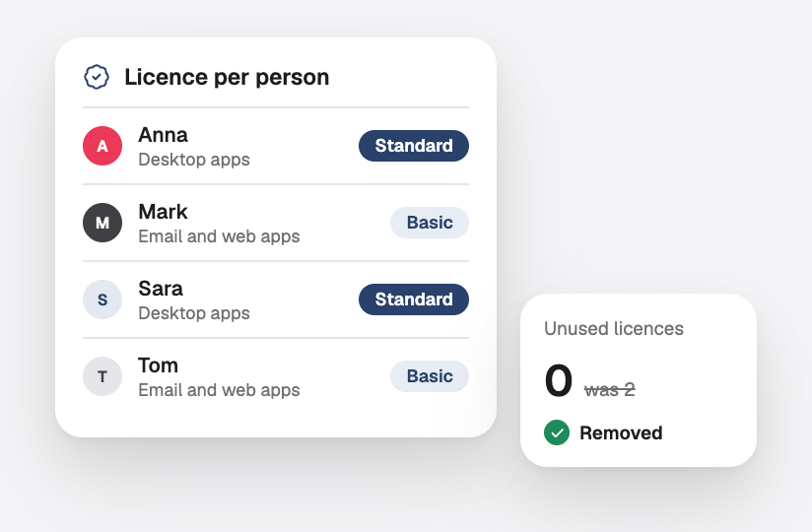This screenshot has width=812, height=532.
Task: Click Email and web apps under Tom
Action: click(x=219, y=390)
